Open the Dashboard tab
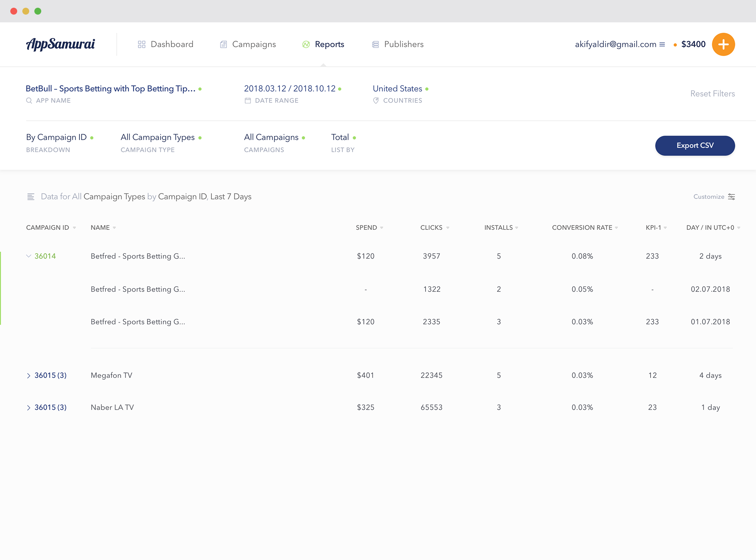This screenshot has width=756, height=560. point(165,44)
